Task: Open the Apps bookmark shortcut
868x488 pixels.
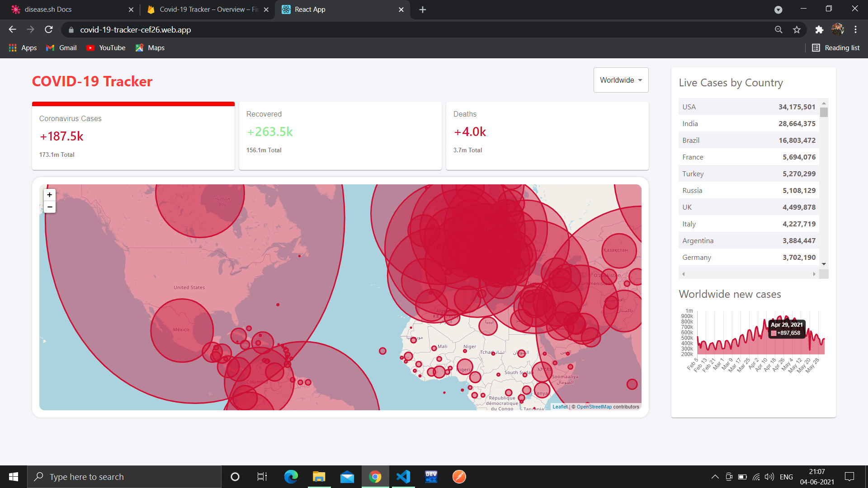Action: [x=23, y=48]
